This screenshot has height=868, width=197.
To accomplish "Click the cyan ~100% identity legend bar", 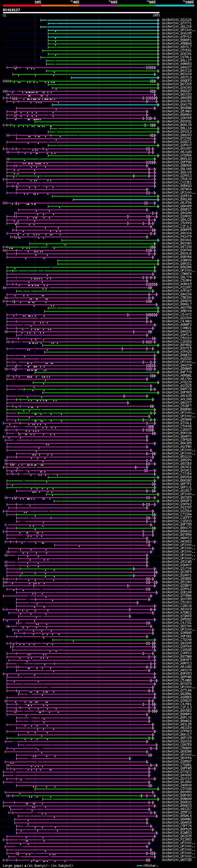I will pos(175,6).
